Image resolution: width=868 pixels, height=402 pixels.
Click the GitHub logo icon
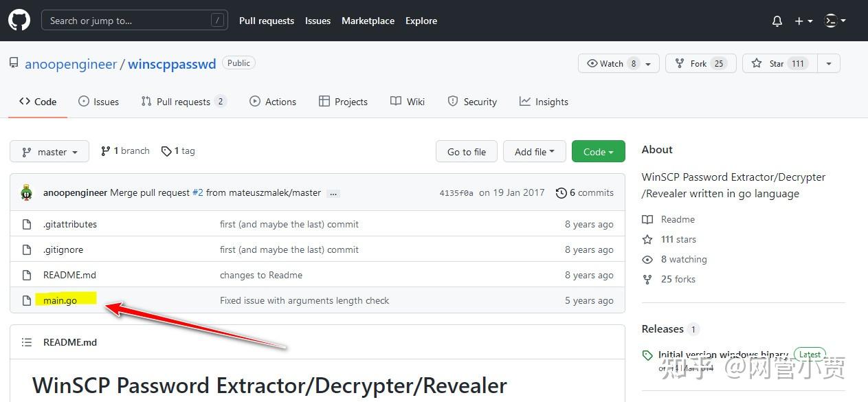tap(19, 21)
